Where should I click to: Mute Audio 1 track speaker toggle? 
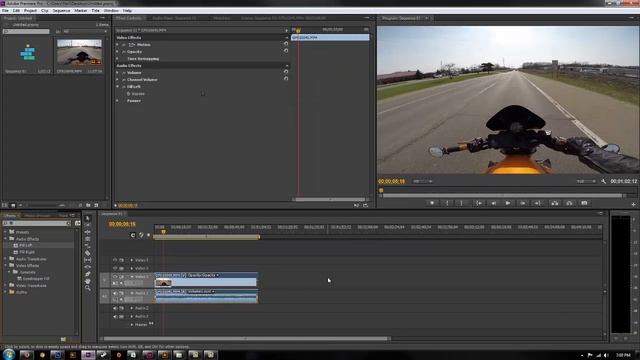[115, 293]
